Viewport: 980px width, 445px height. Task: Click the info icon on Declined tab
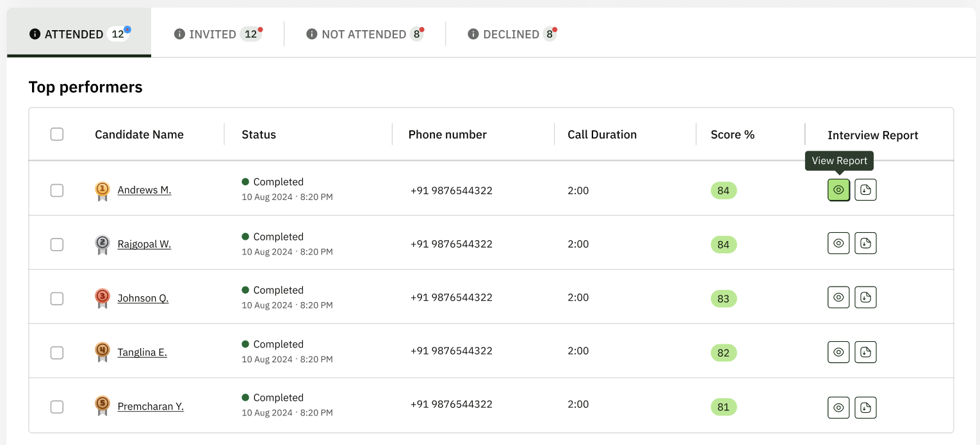pyautogui.click(x=473, y=34)
